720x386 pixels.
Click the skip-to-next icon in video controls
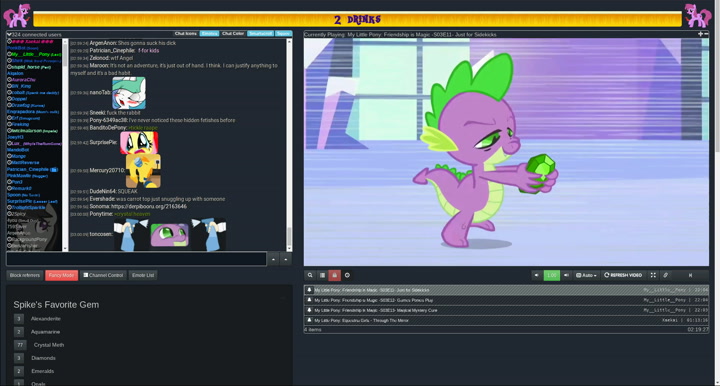(690, 275)
